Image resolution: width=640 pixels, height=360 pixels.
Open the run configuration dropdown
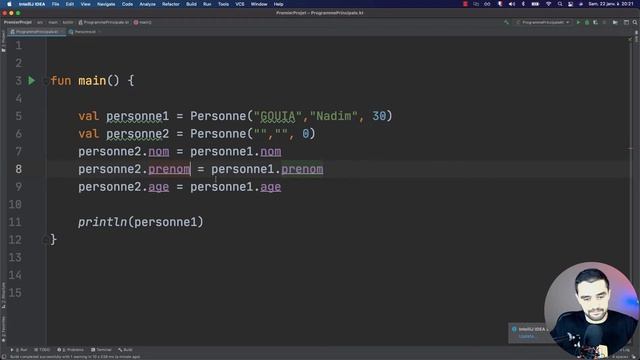[x=543, y=22]
